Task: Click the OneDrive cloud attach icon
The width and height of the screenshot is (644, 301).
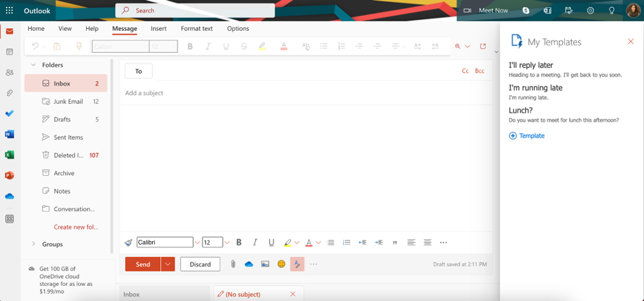Action: [x=249, y=264]
